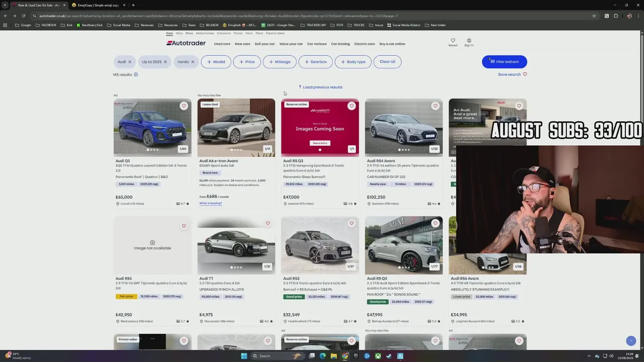Heart the Audi RS5 image-not-available listing

[x=184, y=226]
